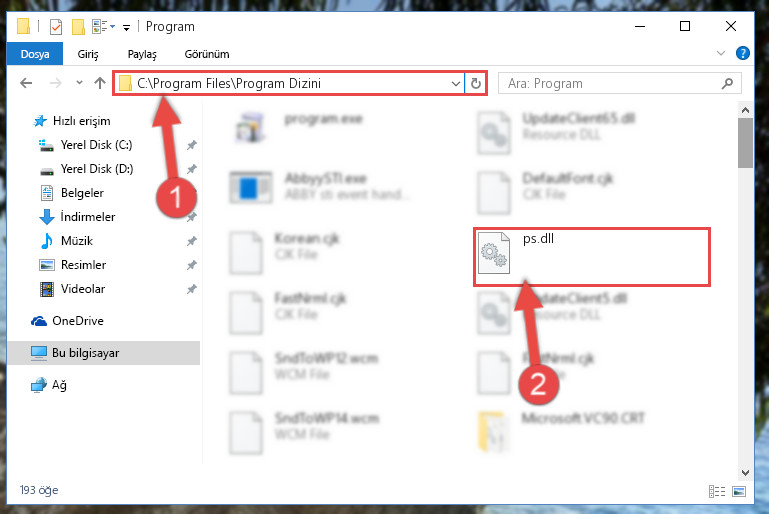Click the Back navigation arrow
This screenshot has height=514, width=769.
click(26, 83)
